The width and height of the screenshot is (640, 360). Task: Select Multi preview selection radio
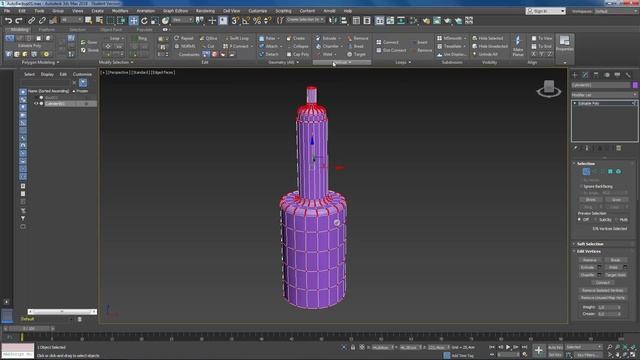[617, 220]
